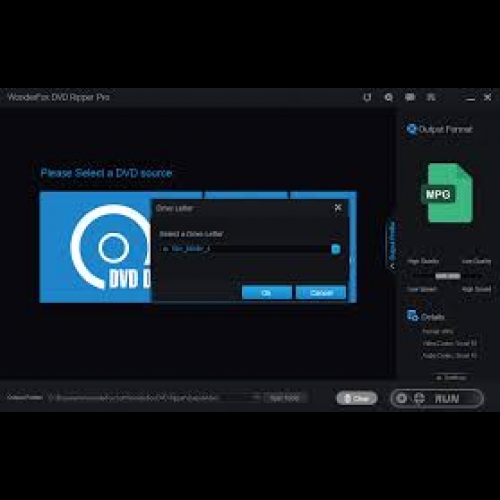Close the WonderFox DVD Ripper Pro window

click(487, 97)
